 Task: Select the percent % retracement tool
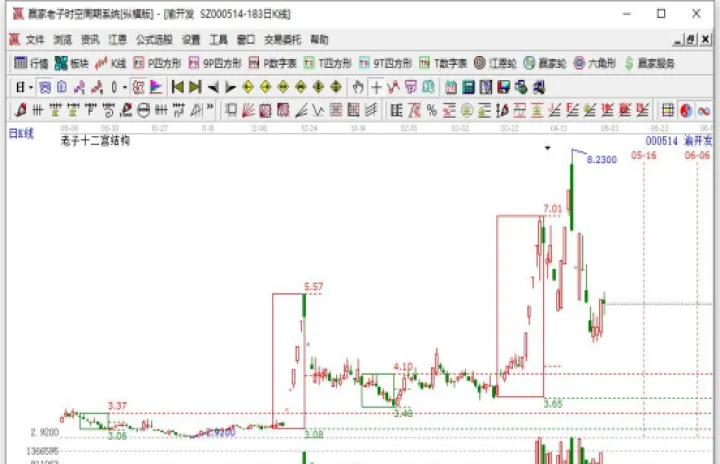pos(432,110)
